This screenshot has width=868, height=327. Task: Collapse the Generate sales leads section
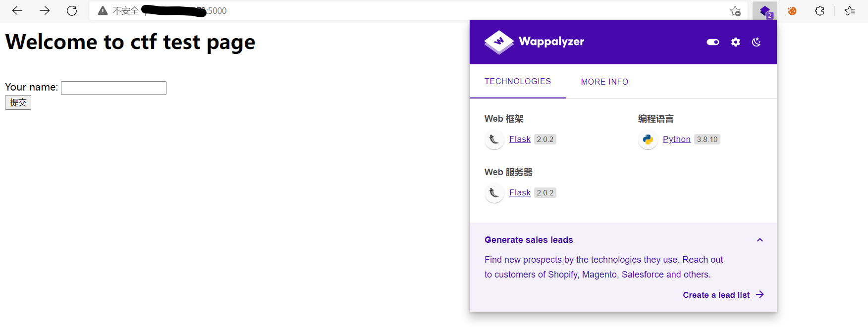760,240
